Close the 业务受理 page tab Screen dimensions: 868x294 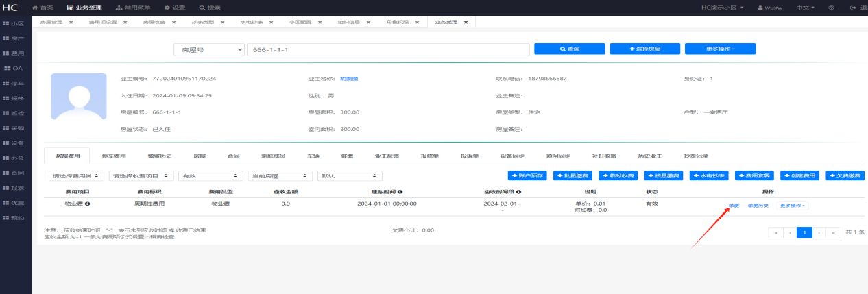click(466, 22)
